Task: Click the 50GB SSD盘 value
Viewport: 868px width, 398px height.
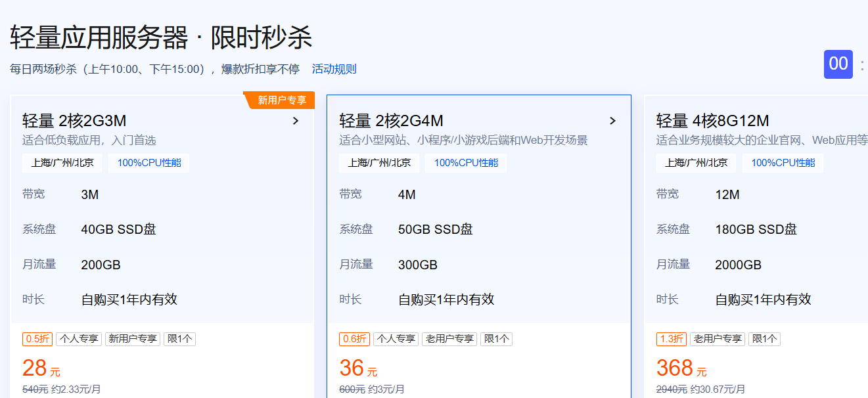Action: coord(436,229)
